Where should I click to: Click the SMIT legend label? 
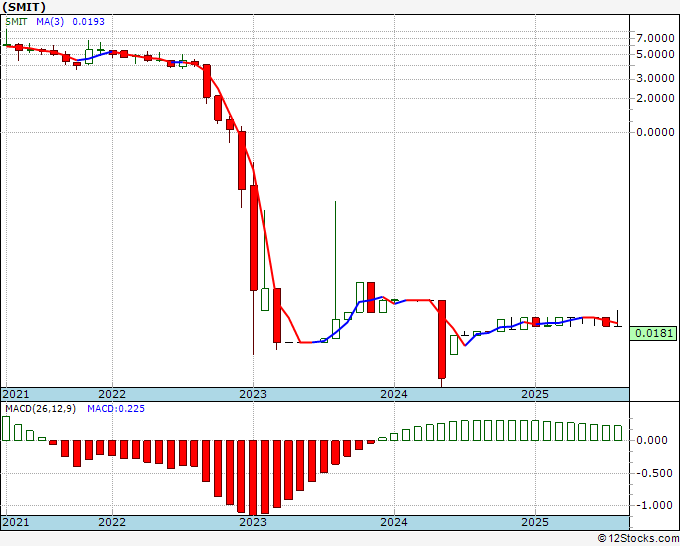(16, 22)
